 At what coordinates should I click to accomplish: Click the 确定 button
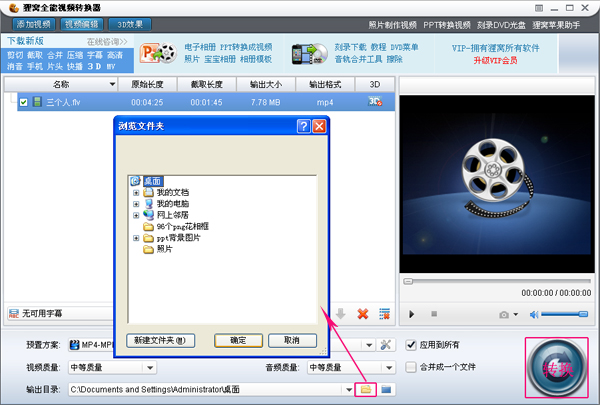point(238,340)
